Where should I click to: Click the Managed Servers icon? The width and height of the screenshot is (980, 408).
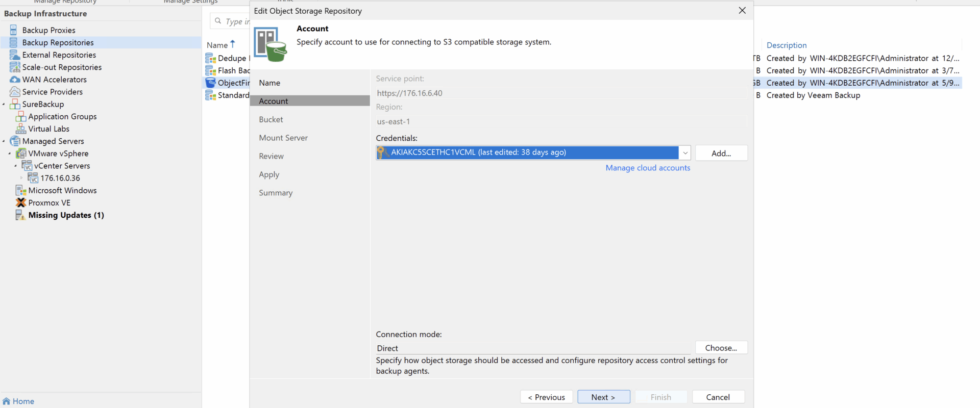(15, 141)
